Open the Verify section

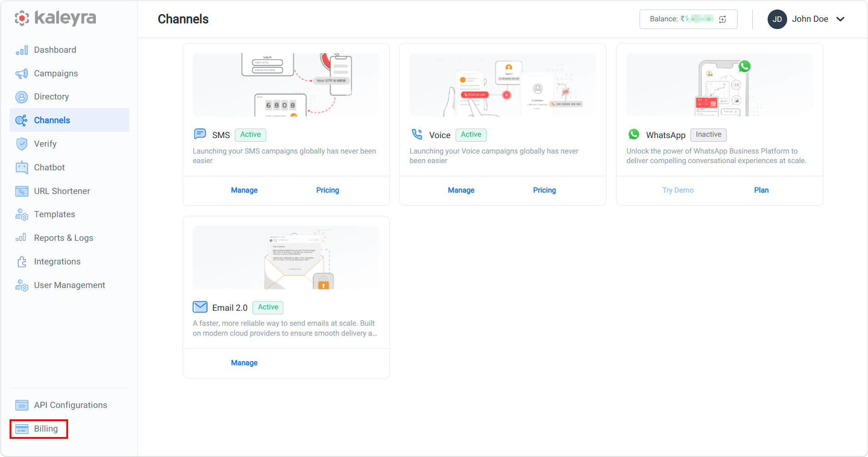coord(69,144)
